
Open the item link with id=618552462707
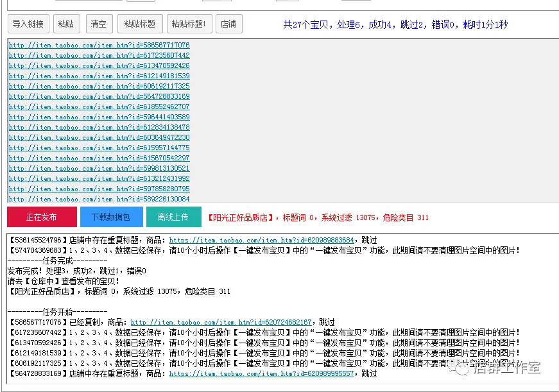tap(99, 107)
